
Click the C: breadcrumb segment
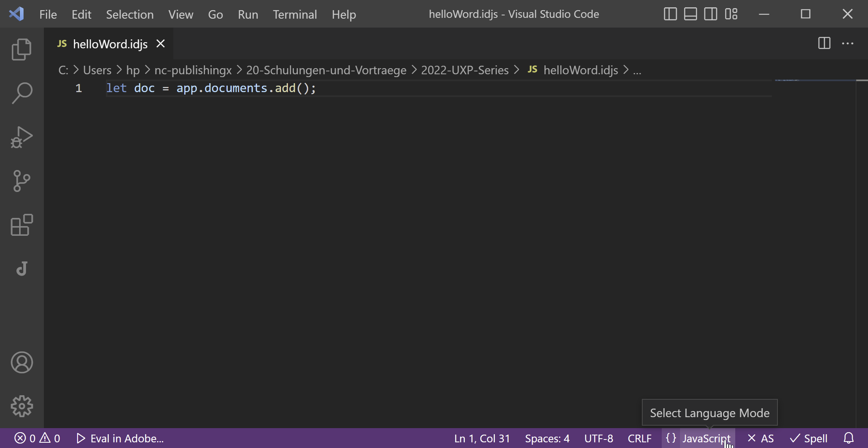[x=63, y=70]
